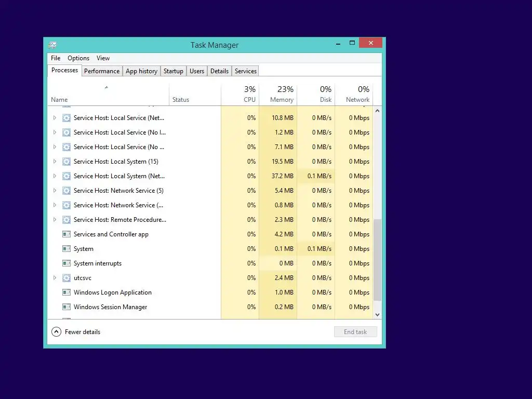Sort processes by CPU column
532x399 pixels.
[240, 95]
